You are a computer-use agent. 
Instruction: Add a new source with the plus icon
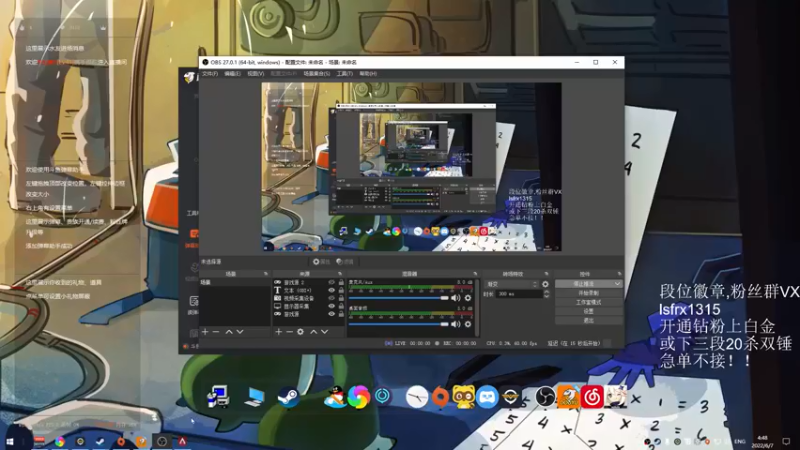click(x=279, y=332)
